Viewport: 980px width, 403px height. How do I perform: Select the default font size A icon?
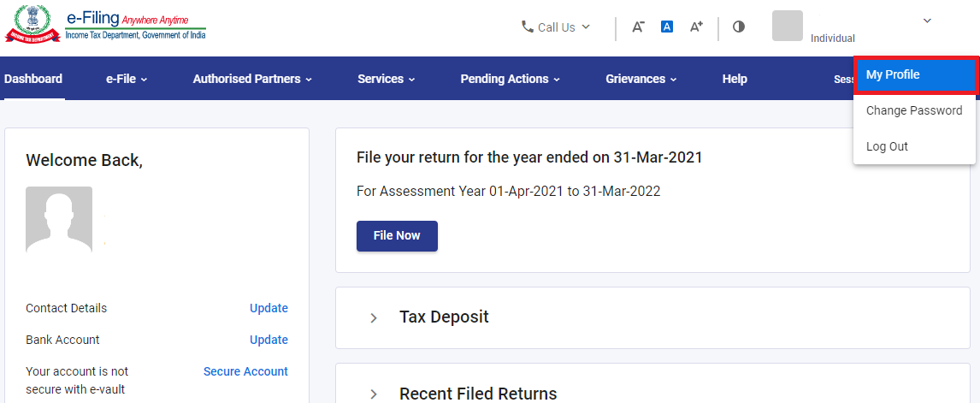[x=667, y=27]
